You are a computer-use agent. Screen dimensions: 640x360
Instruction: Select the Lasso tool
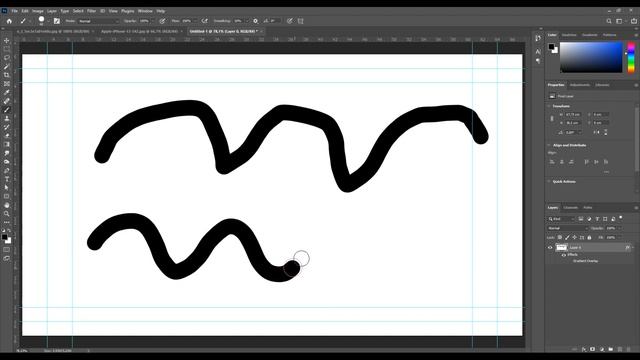click(x=7, y=58)
